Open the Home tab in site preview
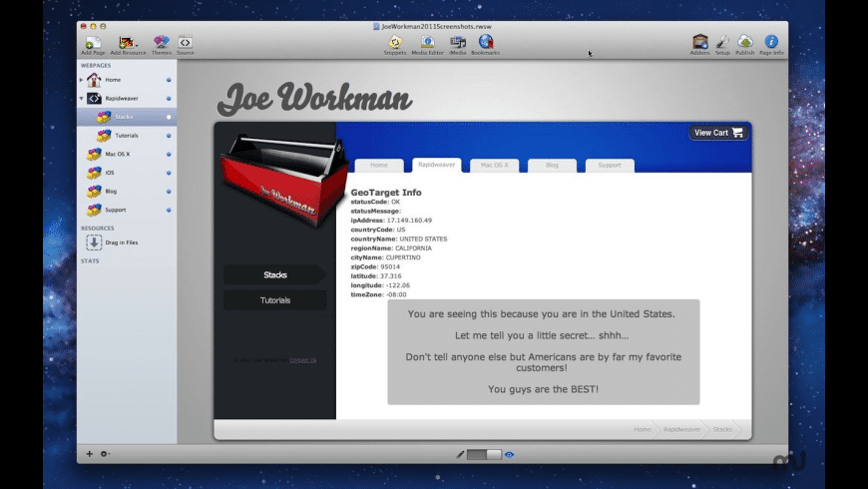The width and height of the screenshot is (868, 489). pyautogui.click(x=379, y=166)
